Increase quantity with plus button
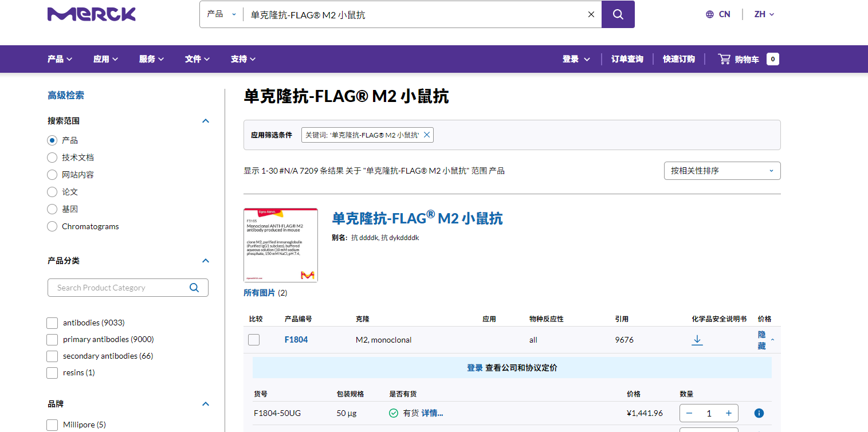The image size is (868, 432). coord(729,413)
